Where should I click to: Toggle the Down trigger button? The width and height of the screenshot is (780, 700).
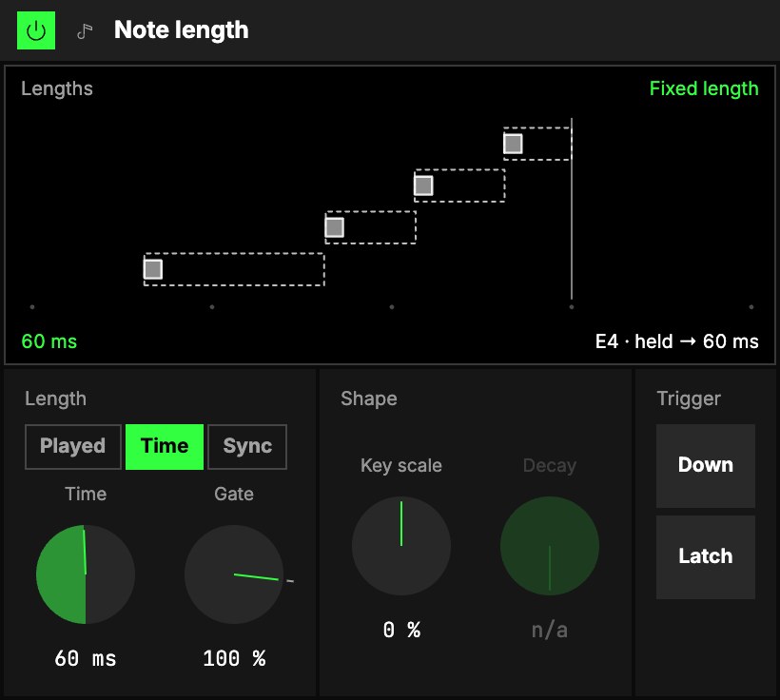pos(706,466)
